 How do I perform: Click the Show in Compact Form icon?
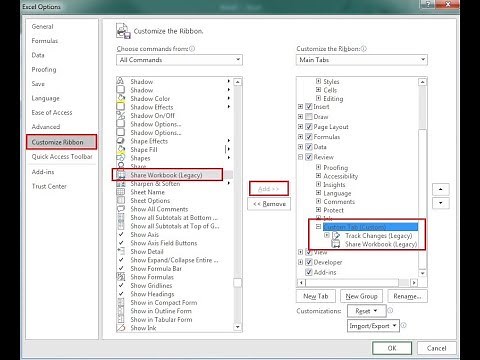coord(121,302)
